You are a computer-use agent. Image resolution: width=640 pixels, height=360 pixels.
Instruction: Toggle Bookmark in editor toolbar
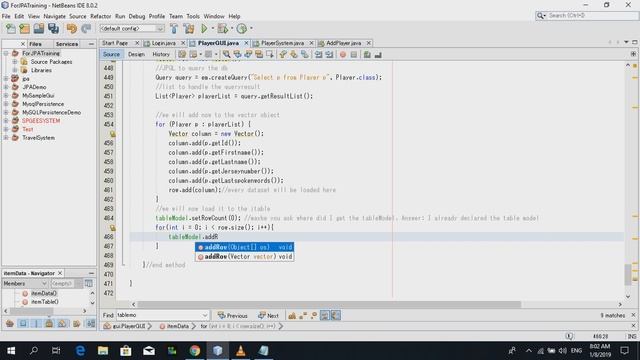[305, 54]
